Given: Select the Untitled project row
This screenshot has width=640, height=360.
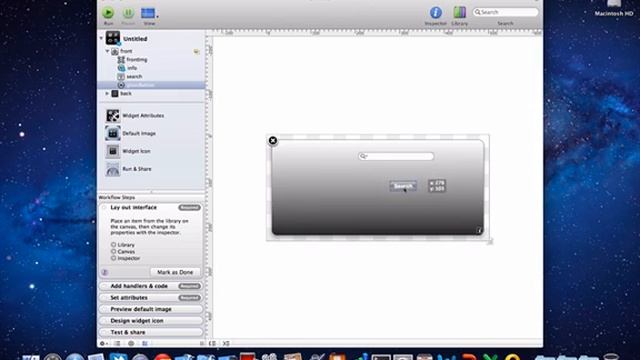Looking at the screenshot, I should coord(151,38).
